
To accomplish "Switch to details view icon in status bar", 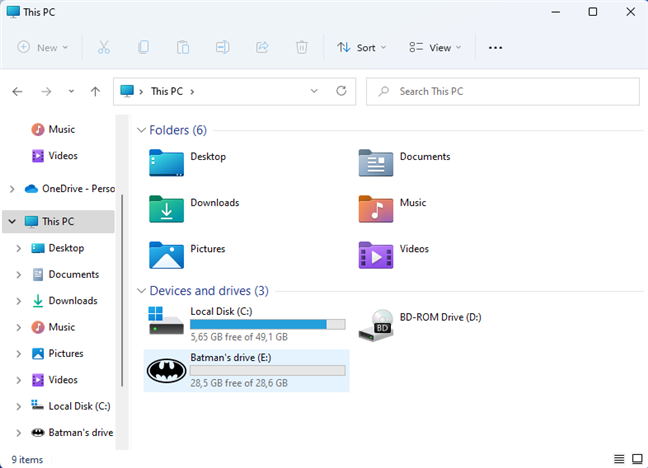I will 619,459.
